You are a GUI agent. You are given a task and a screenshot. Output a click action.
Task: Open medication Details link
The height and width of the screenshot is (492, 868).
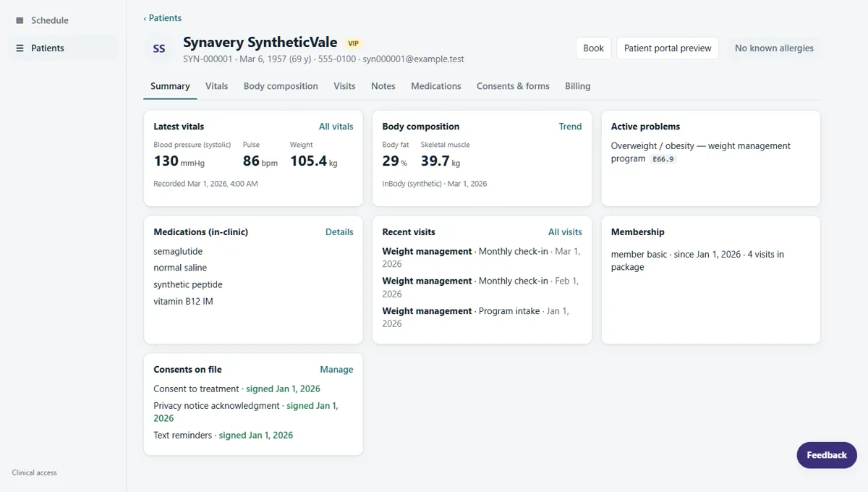click(x=339, y=232)
